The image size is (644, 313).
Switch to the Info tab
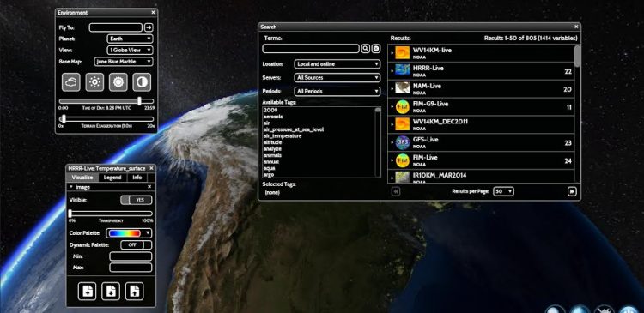tap(137, 178)
